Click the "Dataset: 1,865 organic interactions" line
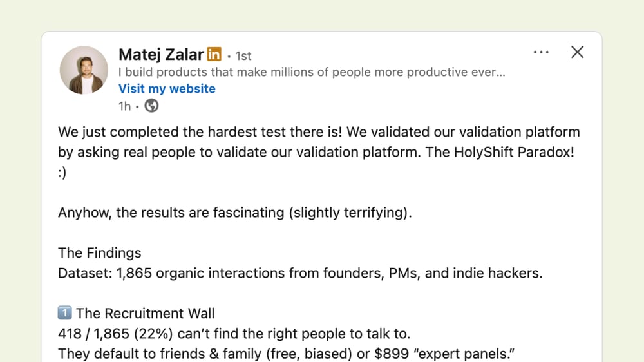The height and width of the screenshot is (362, 644). 300,273
